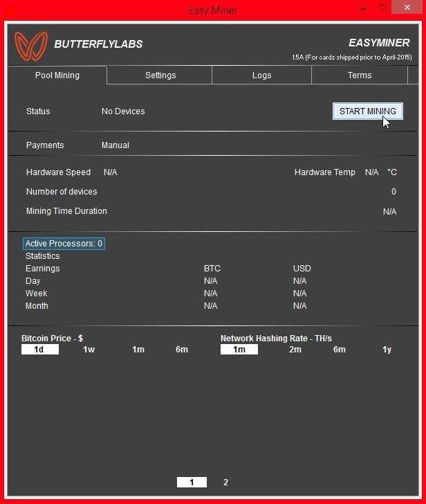
Task: Click the red app icon in title bar
Action: [x=11, y=10]
